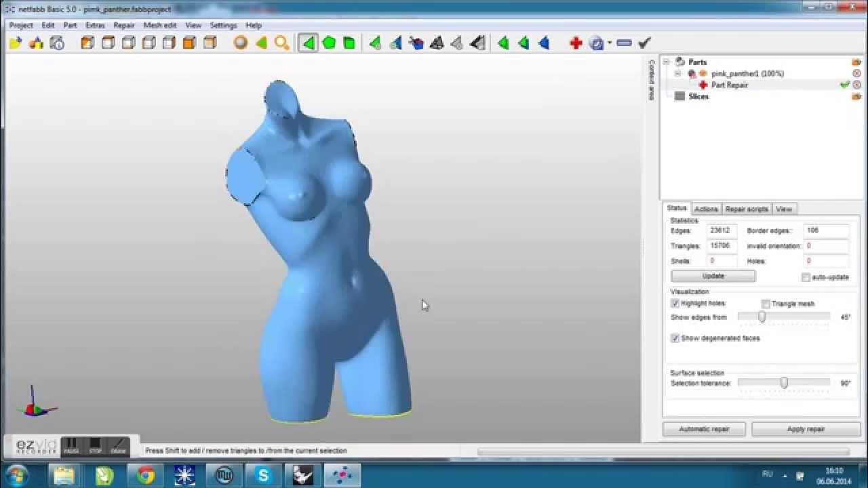Select Slices tree item
This screenshot has width=868, height=488.
698,96
